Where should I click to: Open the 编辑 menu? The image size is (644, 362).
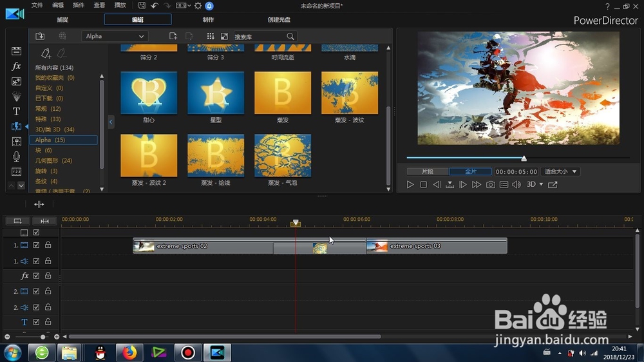(58, 5)
